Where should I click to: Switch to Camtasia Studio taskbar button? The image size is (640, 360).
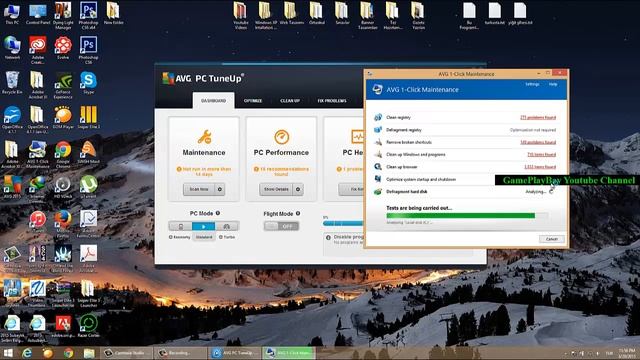pyautogui.click(x=126, y=353)
